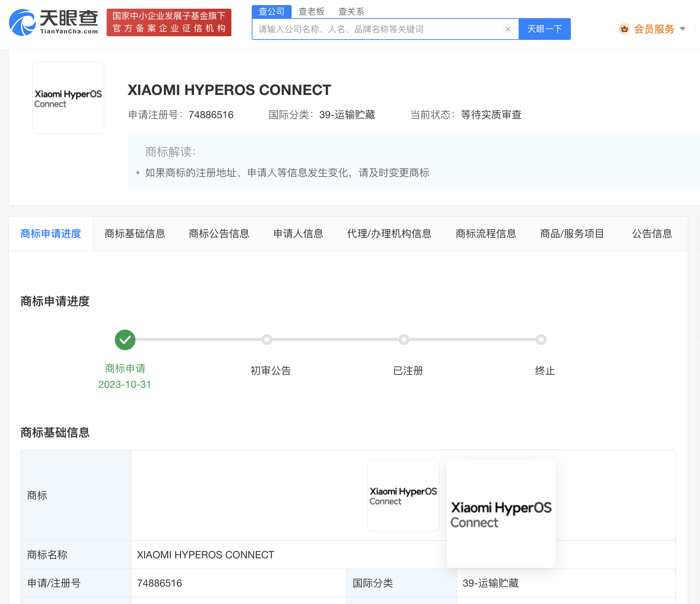Switch to the 商标流程信息 tab

point(486,233)
